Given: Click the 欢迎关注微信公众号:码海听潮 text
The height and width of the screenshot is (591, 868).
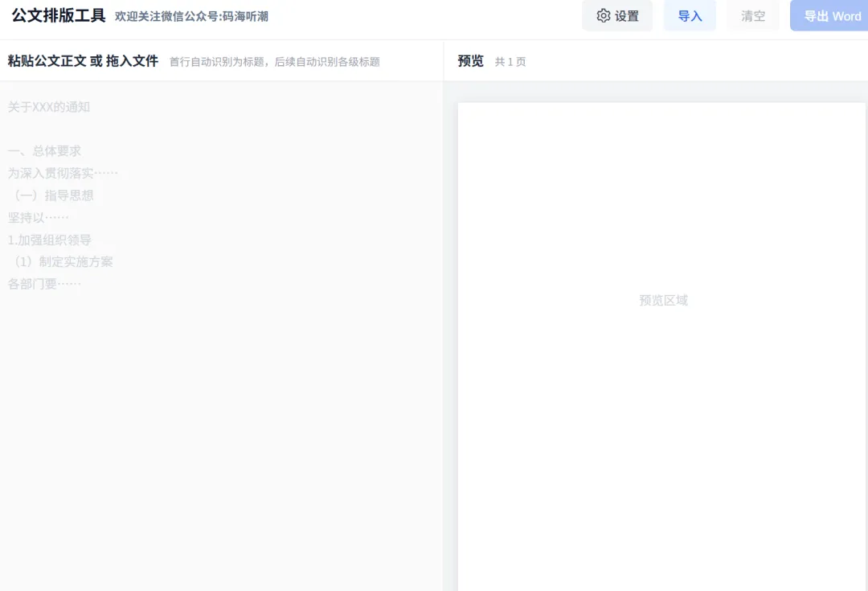Looking at the screenshot, I should pyautogui.click(x=191, y=17).
